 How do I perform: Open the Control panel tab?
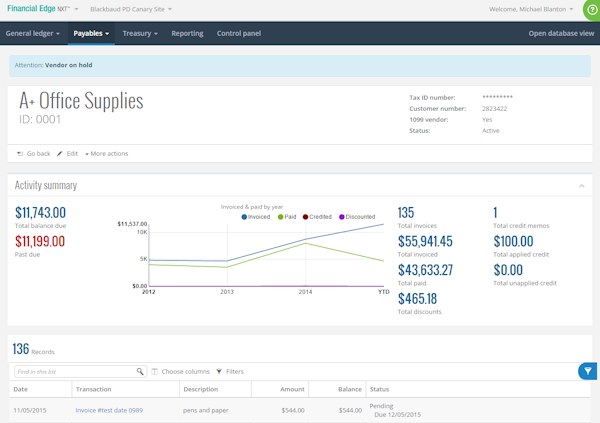pos(239,33)
